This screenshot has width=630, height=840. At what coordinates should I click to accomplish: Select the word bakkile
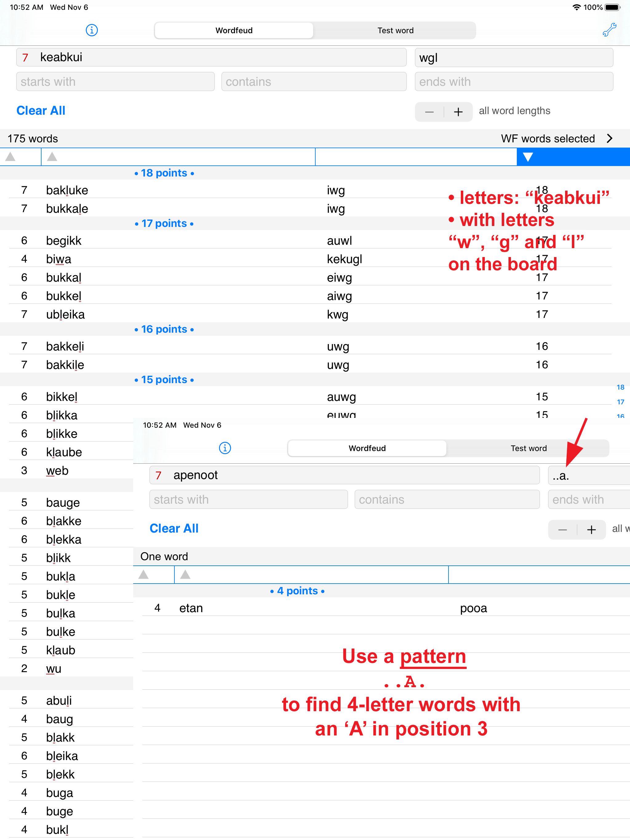[65, 365]
